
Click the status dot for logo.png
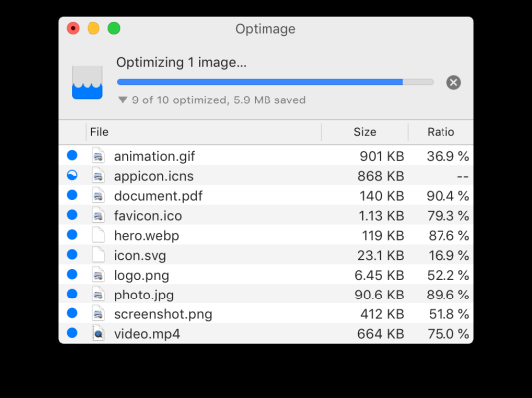pos(72,274)
